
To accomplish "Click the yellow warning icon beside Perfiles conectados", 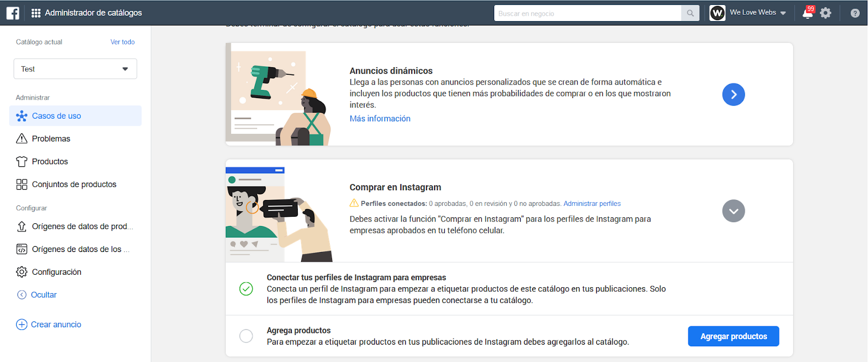I will coord(354,203).
